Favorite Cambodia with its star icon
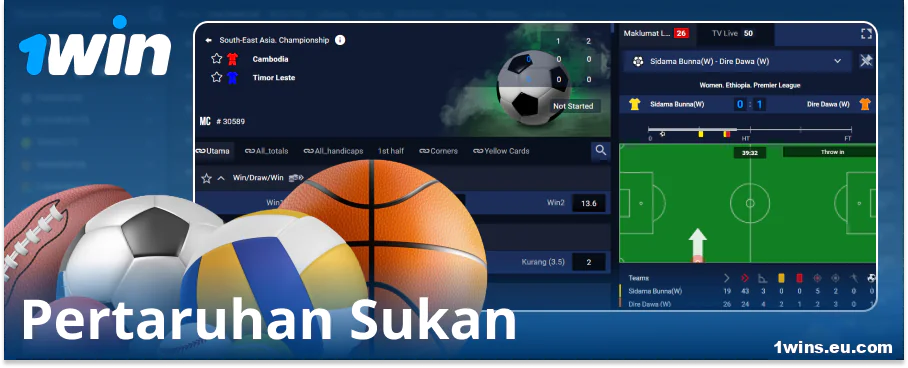The width and height of the screenshot is (908, 368). (x=217, y=59)
